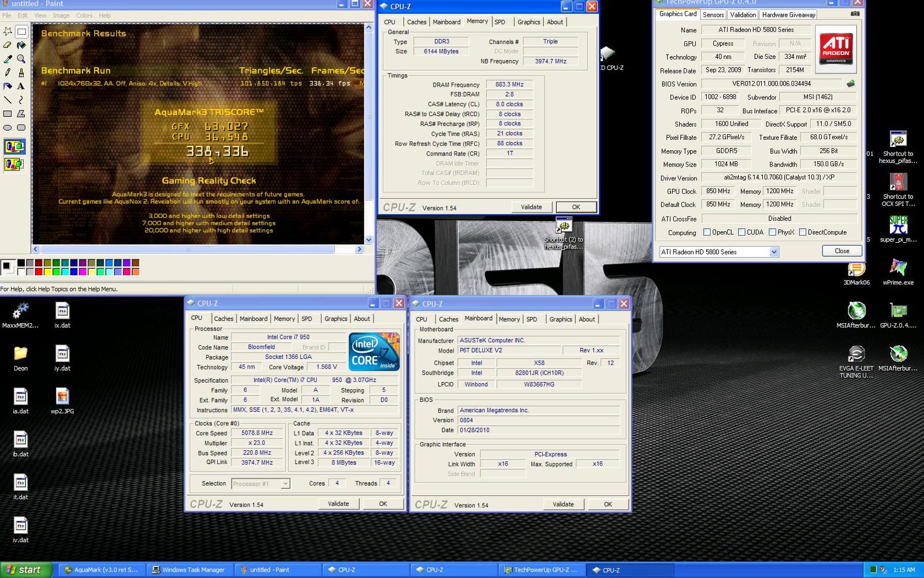Click the Paint foreground/background color box
924x578 pixels.
pyautogui.click(x=8, y=267)
